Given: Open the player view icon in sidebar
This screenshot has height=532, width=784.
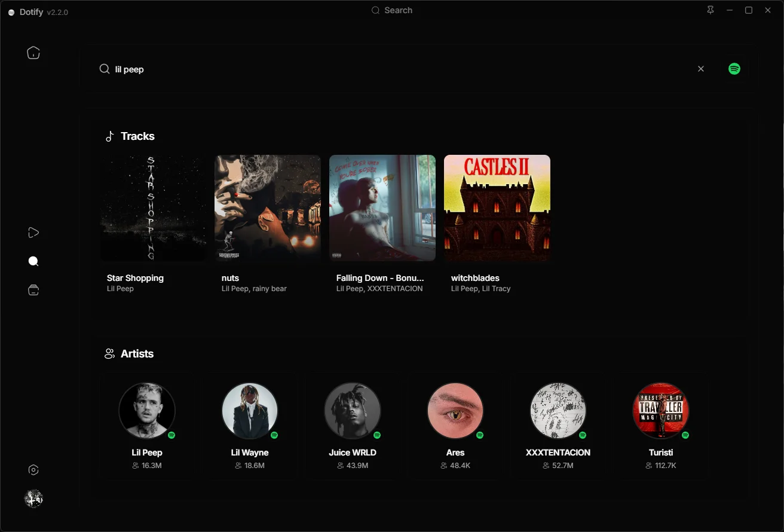Looking at the screenshot, I should 33,233.
